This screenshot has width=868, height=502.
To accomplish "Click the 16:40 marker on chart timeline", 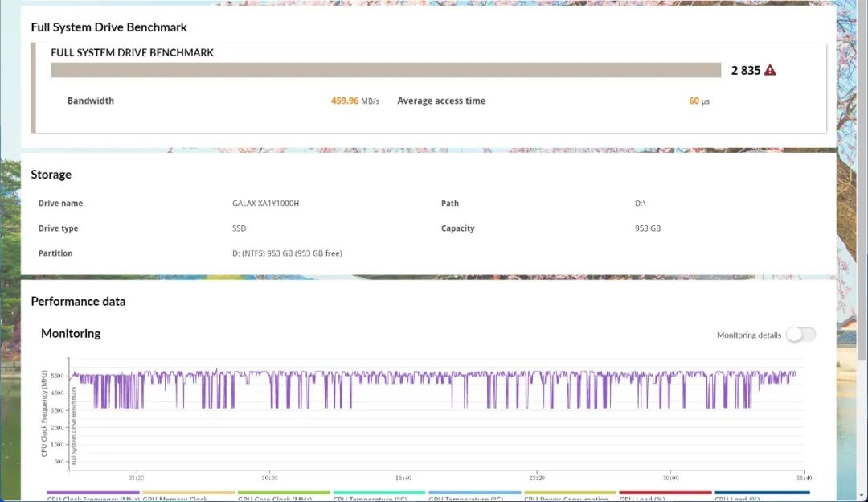I will [x=403, y=477].
